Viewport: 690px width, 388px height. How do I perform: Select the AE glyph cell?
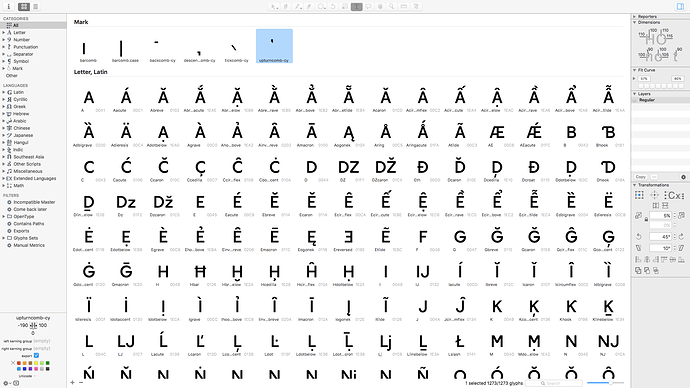(x=497, y=135)
